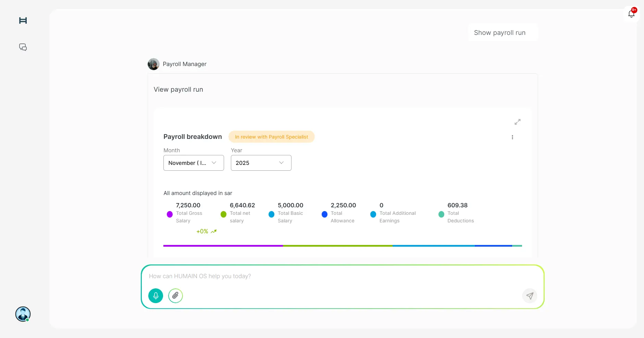
Task: Click the 609.38 deductions value
Action: [x=457, y=205]
